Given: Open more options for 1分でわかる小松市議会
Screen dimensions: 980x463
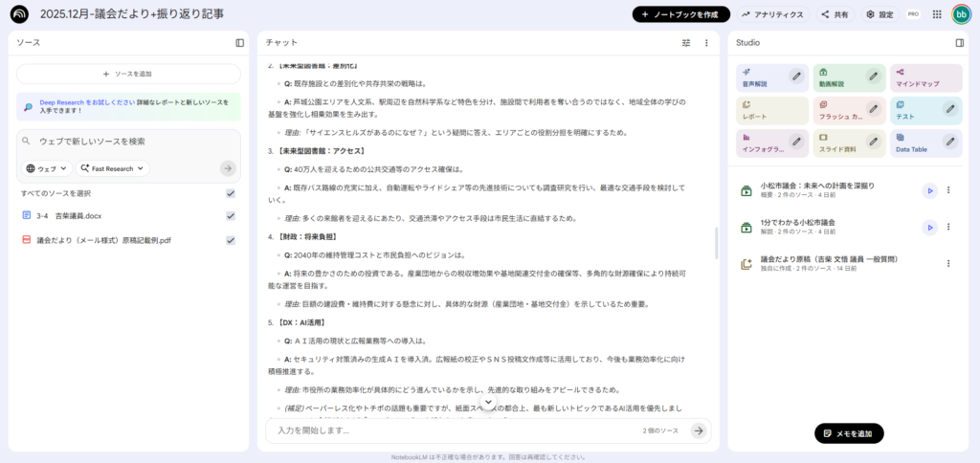Looking at the screenshot, I should 948,228.
